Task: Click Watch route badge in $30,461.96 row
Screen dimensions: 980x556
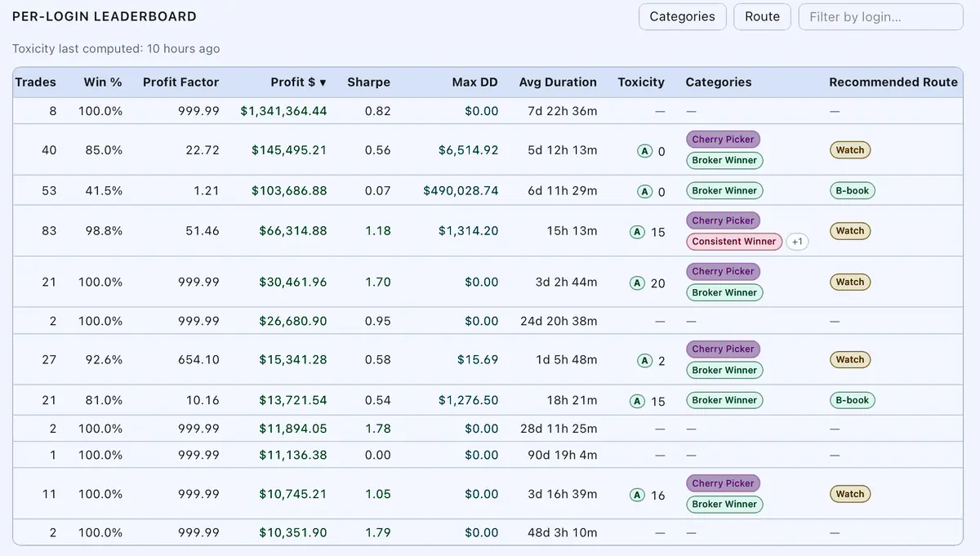Action: pyautogui.click(x=850, y=282)
